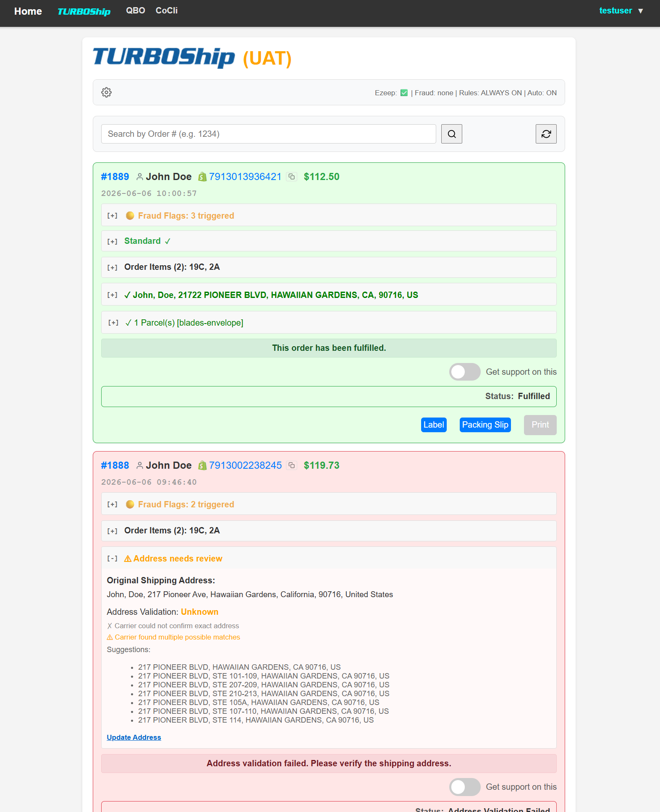Click Shopify bag icon on order #1889

(x=202, y=177)
